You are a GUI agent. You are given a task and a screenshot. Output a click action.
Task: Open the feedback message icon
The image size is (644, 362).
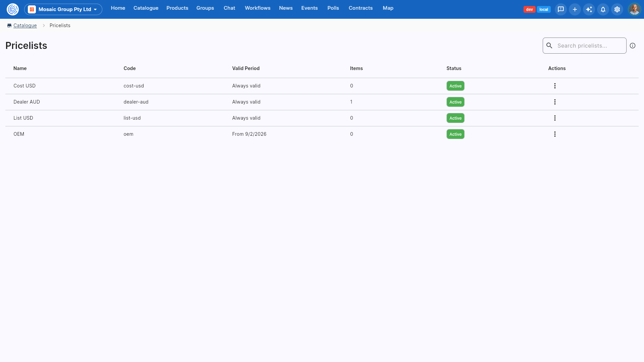click(561, 9)
